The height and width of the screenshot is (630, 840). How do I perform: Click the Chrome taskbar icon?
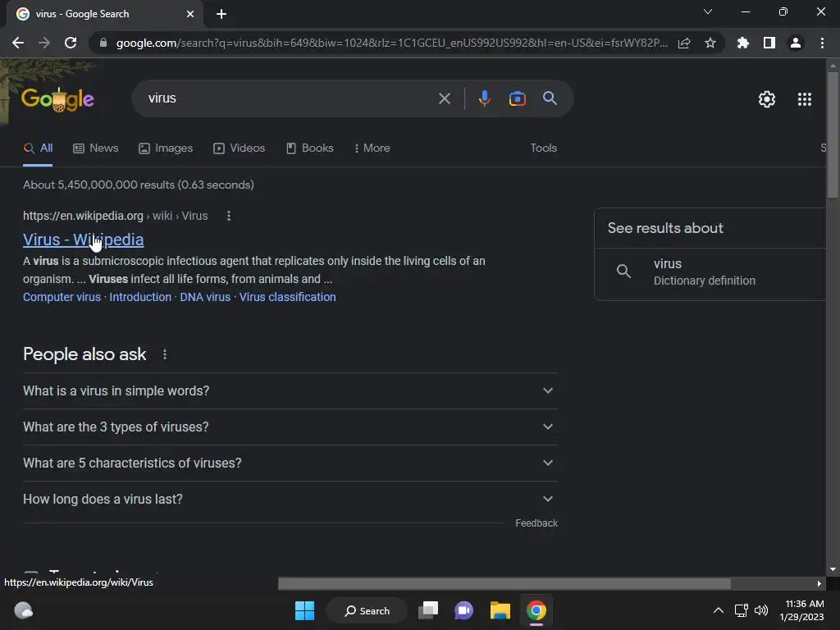(536, 610)
